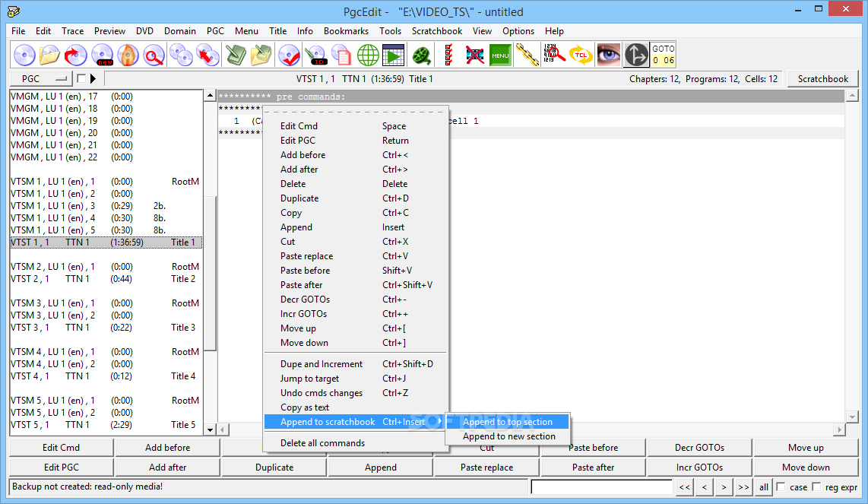Select VTST 2, 1 TTN 1 Title 2 row

(x=106, y=279)
